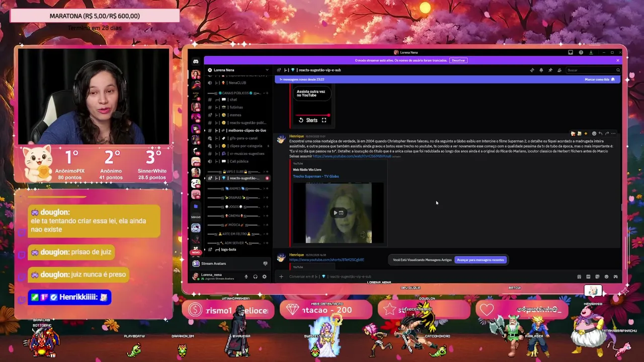The width and height of the screenshot is (644, 362).
Task: Open notification settings bell in channel header
Action: (x=541, y=70)
